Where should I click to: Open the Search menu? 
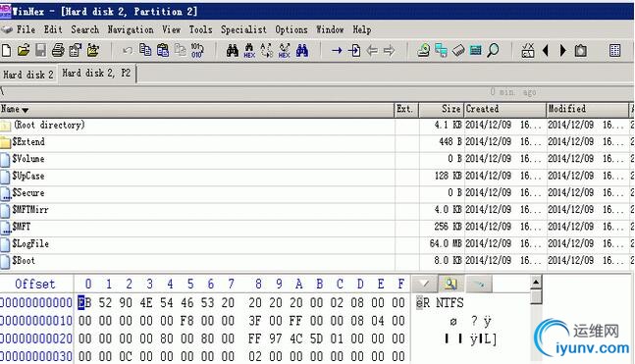click(x=85, y=29)
